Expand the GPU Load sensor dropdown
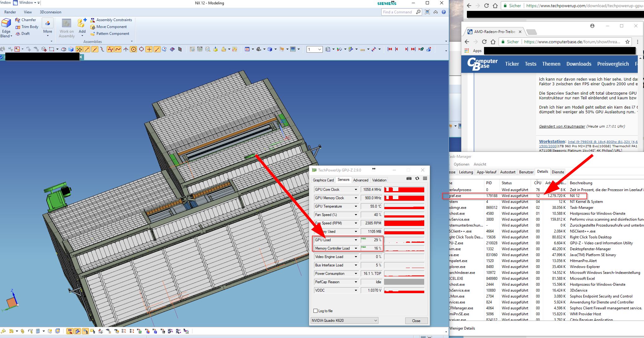 click(356, 240)
